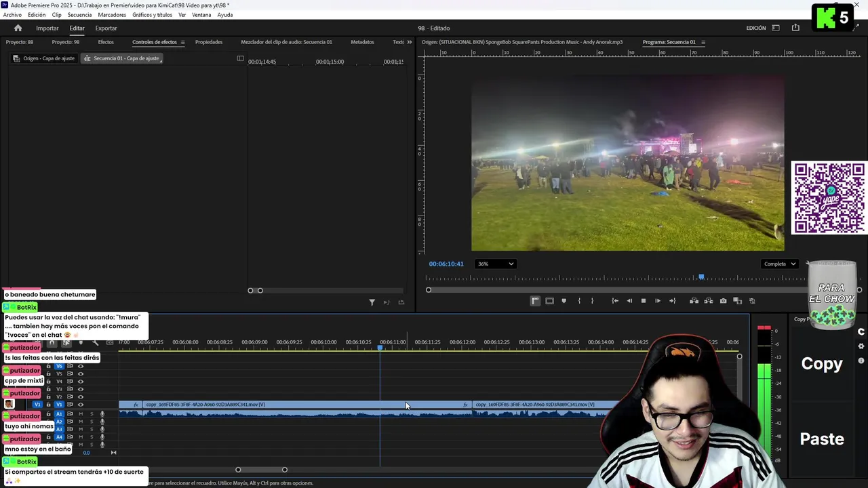The height and width of the screenshot is (488, 868).
Task: Click the Mark In bracket icon
Action: click(579, 301)
